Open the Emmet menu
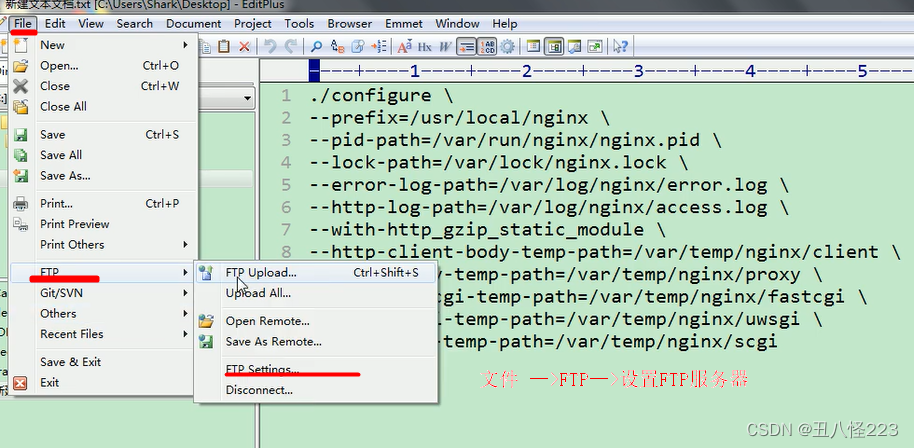The image size is (914, 448). (x=404, y=24)
